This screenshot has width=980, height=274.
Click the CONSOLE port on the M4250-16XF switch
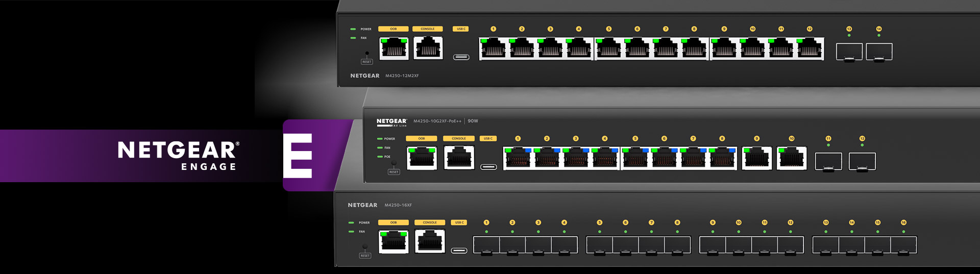pyautogui.click(x=430, y=241)
